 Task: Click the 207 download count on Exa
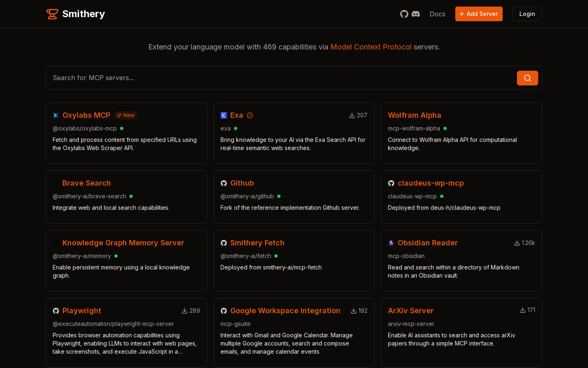(x=362, y=115)
